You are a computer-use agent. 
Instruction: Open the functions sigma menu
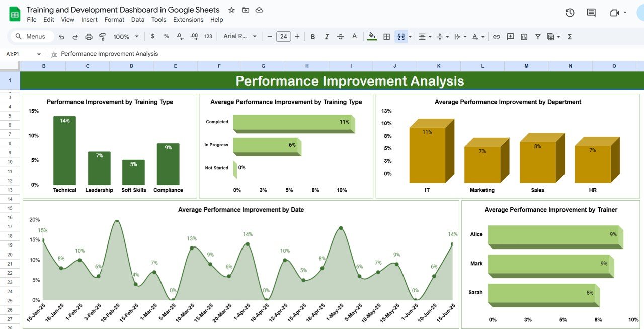570,37
